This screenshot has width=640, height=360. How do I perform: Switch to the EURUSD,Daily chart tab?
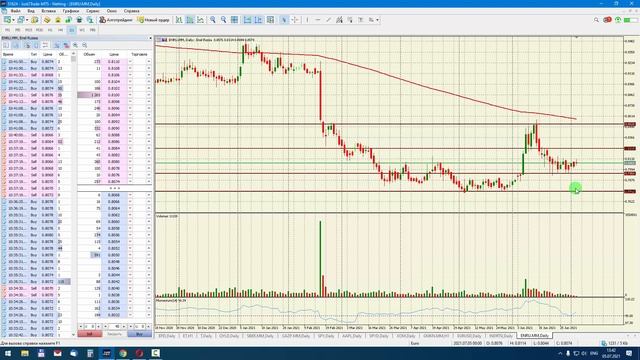point(469,336)
